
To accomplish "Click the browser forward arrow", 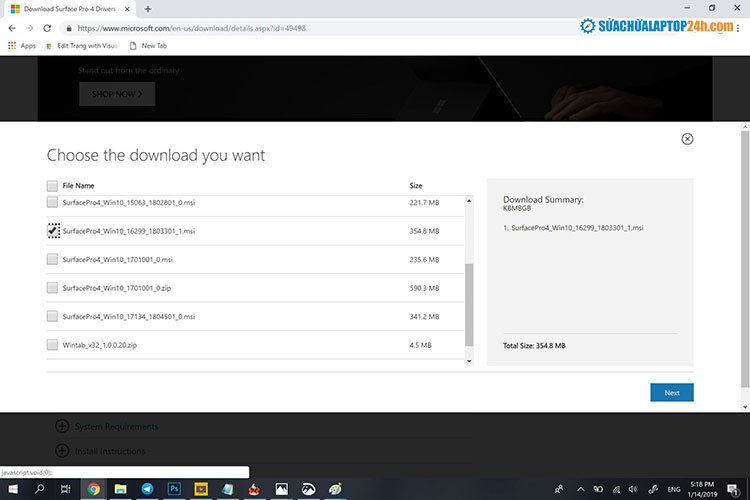I will [30, 28].
